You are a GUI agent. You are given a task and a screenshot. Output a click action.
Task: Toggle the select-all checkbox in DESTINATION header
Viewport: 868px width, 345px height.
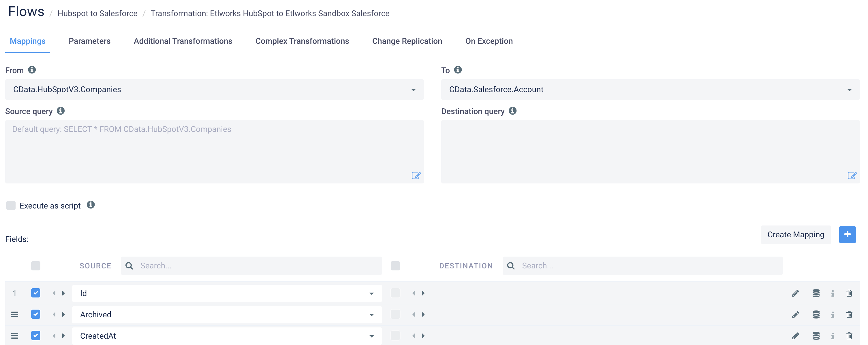click(395, 266)
